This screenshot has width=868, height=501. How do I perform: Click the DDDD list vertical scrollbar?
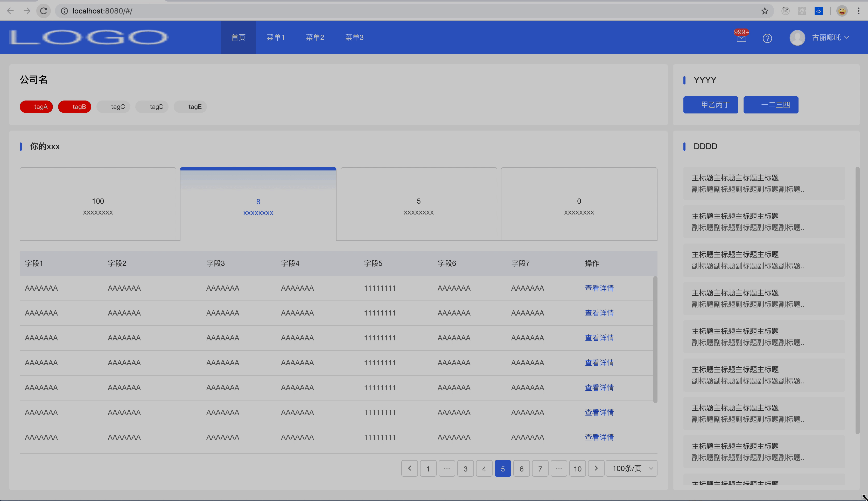point(857,299)
